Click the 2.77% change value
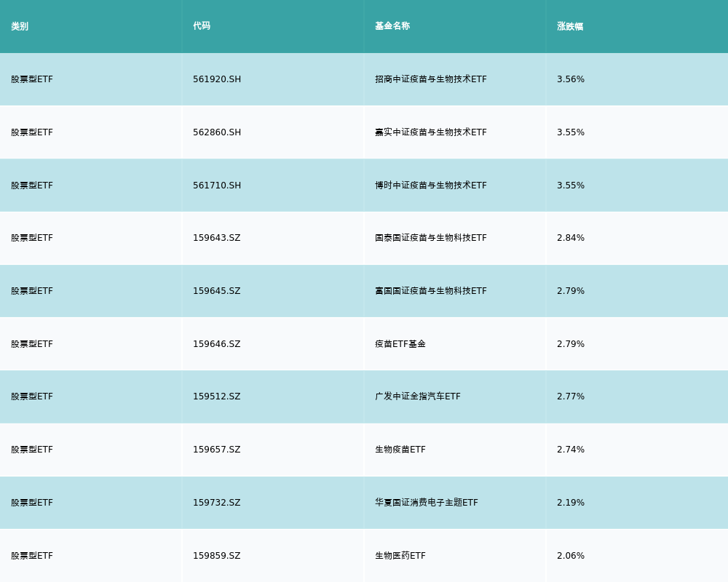 (x=571, y=396)
